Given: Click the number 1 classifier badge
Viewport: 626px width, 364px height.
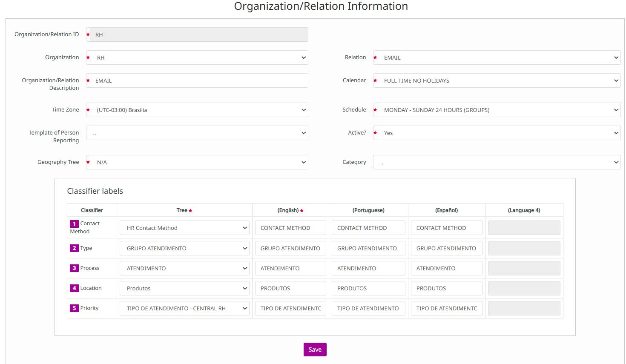Looking at the screenshot, I should (75, 224).
